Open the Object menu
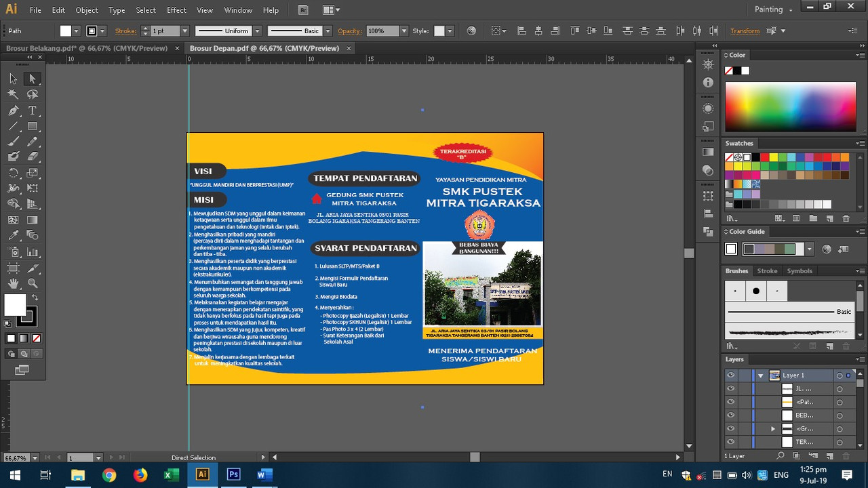The image size is (868, 488). 87,10
